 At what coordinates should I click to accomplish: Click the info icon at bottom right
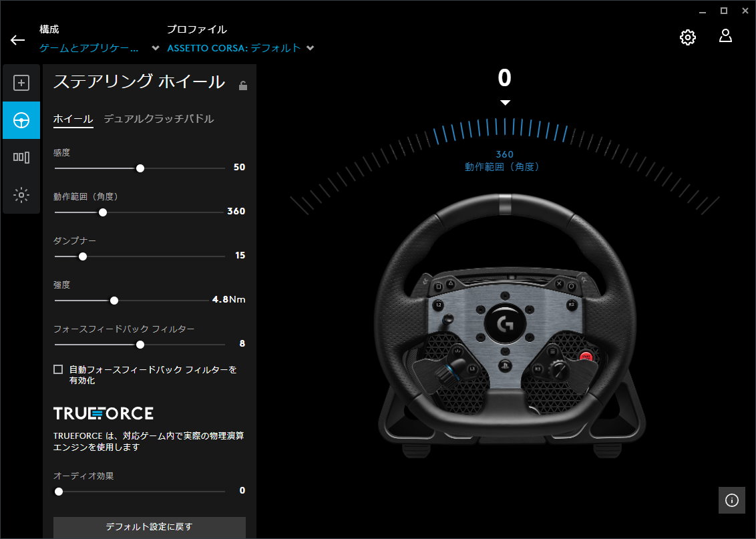pyautogui.click(x=731, y=500)
